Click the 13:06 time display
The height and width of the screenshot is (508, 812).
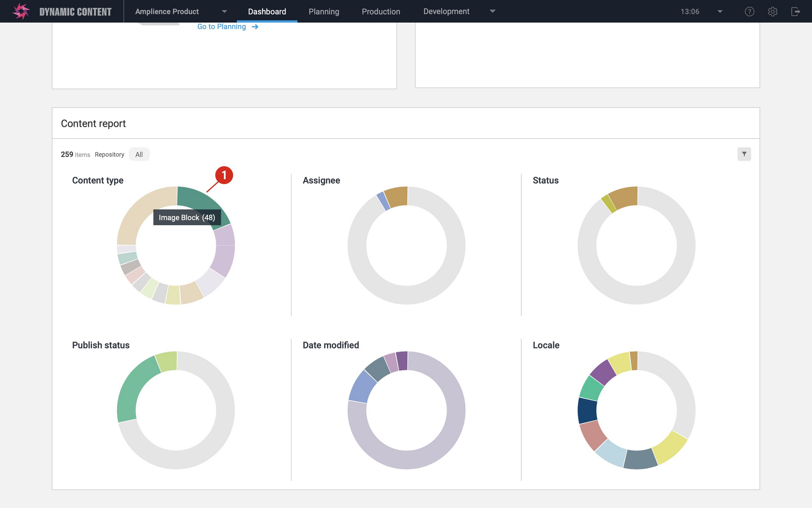pyautogui.click(x=690, y=12)
